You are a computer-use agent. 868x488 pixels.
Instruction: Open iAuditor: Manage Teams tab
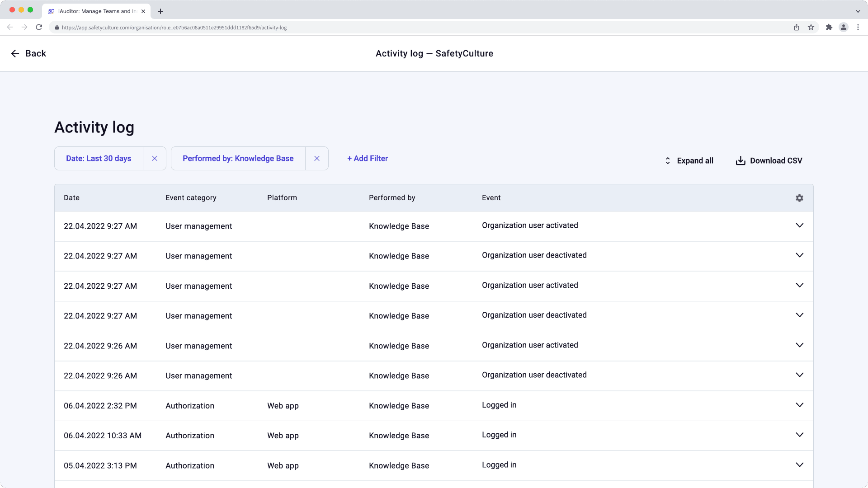(x=97, y=11)
